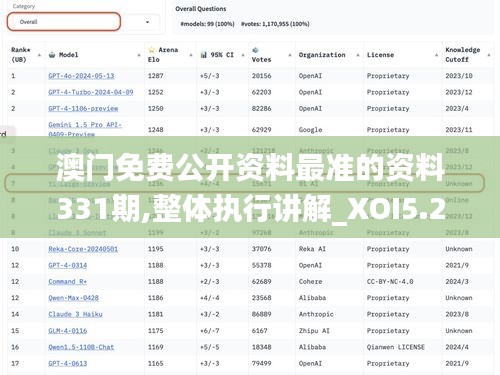The width and height of the screenshot is (500, 375).
Task: Select 2024/3 knowledge cutoff for Command R+
Action: click(457, 282)
